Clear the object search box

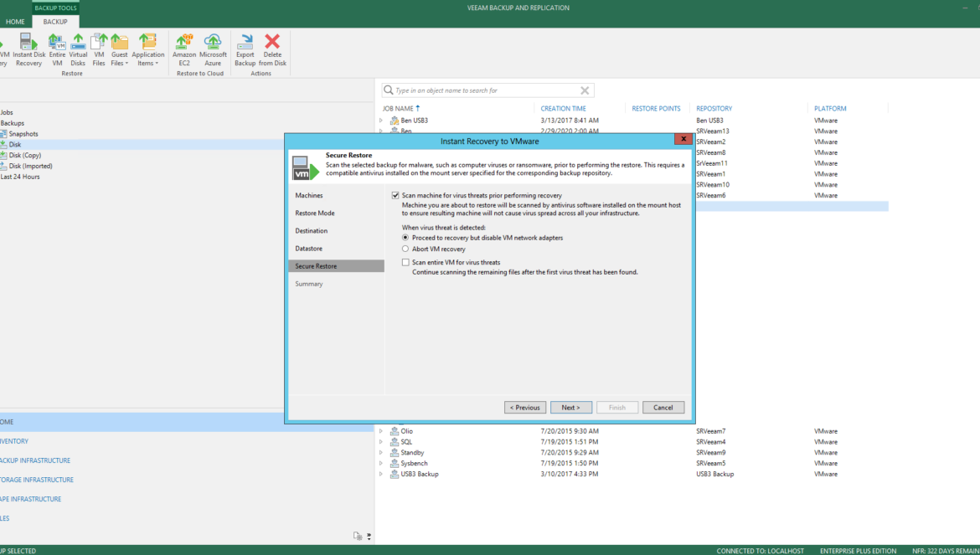(x=585, y=90)
